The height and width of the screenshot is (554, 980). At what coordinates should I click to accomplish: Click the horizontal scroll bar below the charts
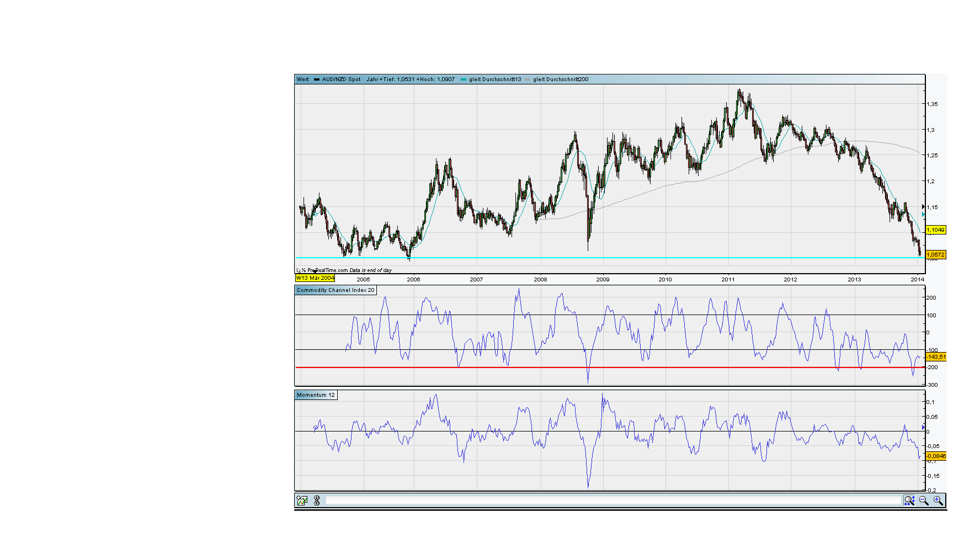614,500
